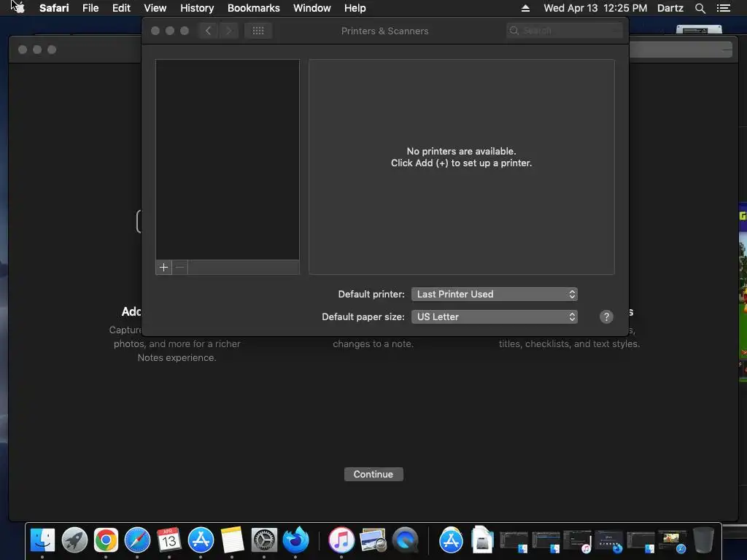
Task: Open the History menu
Action: click(197, 8)
